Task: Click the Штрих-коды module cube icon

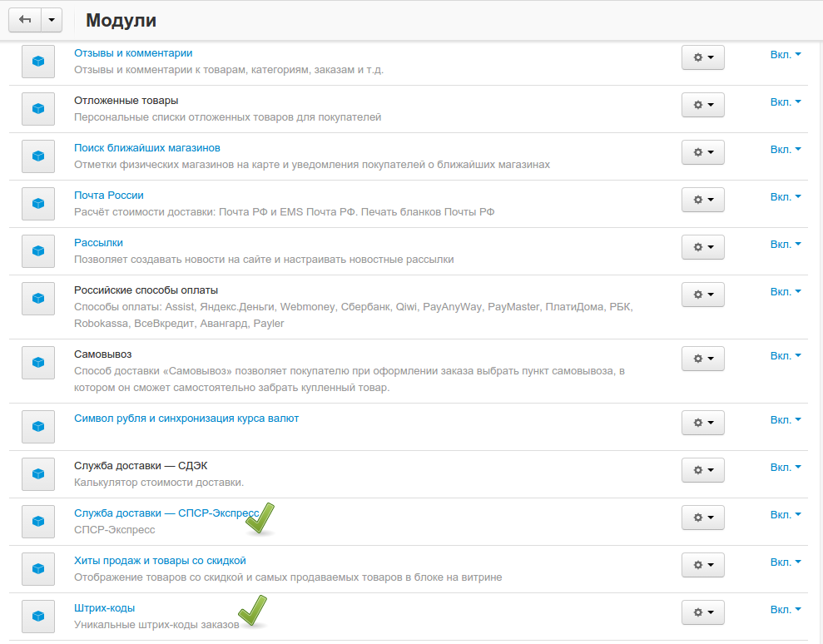Action: coord(37,616)
